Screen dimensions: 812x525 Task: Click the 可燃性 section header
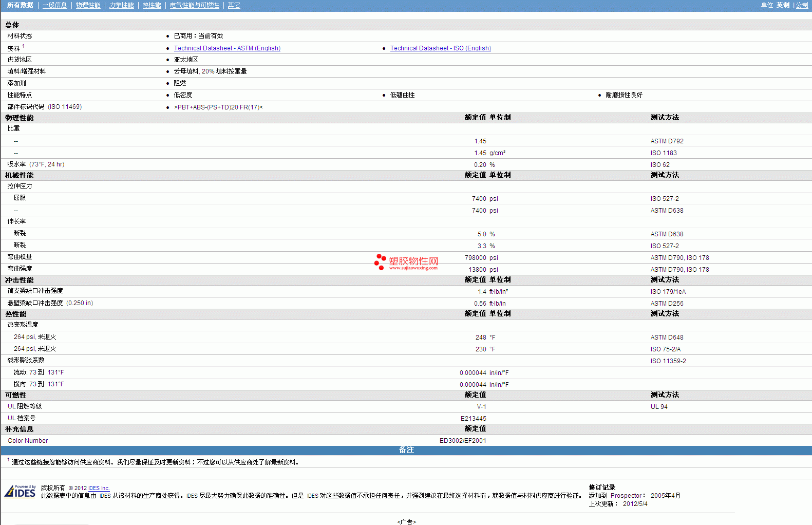pos(15,395)
